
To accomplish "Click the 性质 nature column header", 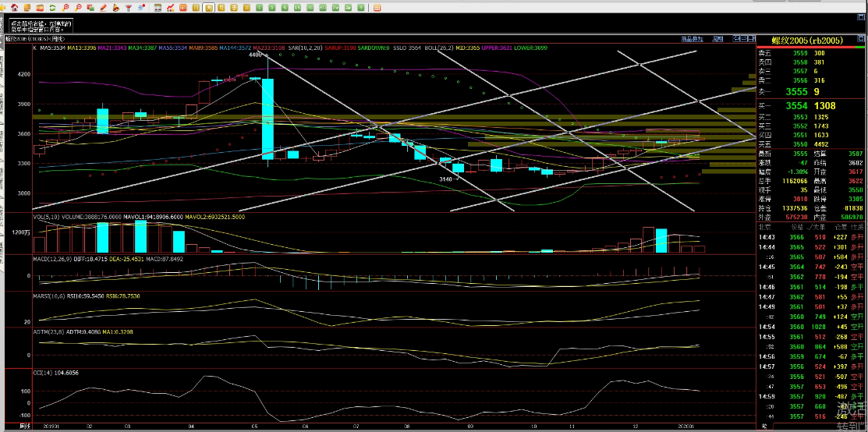I will tap(857, 227).
